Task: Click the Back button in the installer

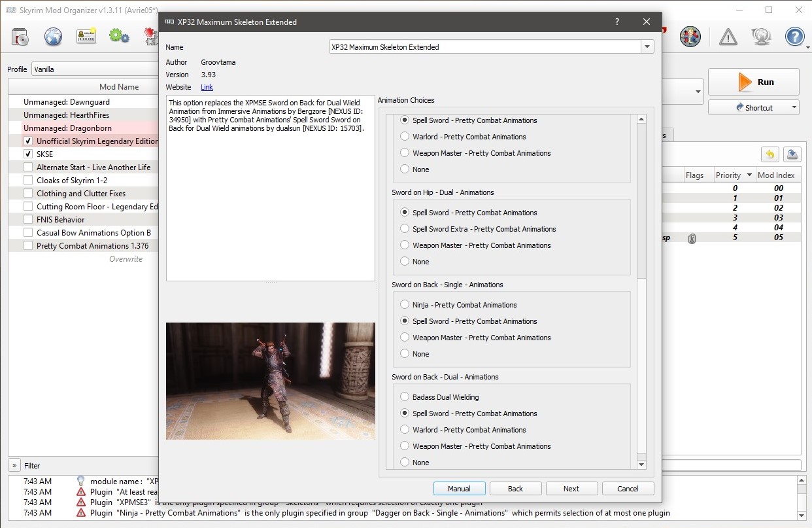Action: point(516,489)
